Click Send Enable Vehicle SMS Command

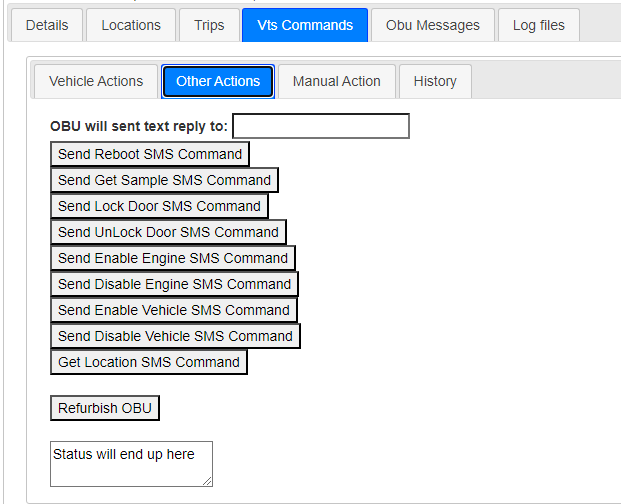pyautogui.click(x=174, y=310)
